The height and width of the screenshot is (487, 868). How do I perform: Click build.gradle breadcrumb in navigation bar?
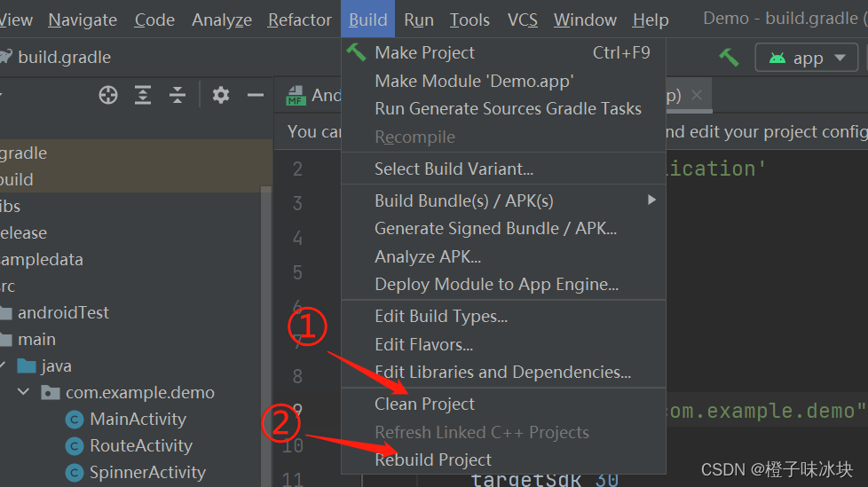(64, 57)
